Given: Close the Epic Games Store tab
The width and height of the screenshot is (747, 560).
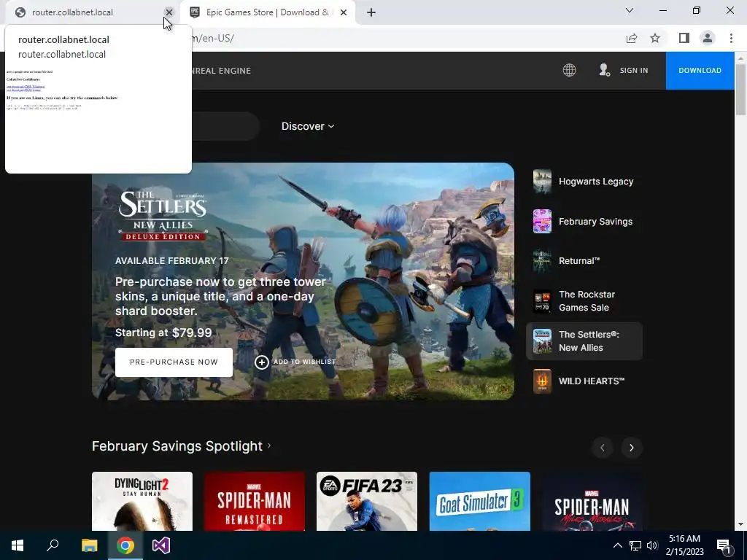Looking at the screenshot, I should click(344, 12).
